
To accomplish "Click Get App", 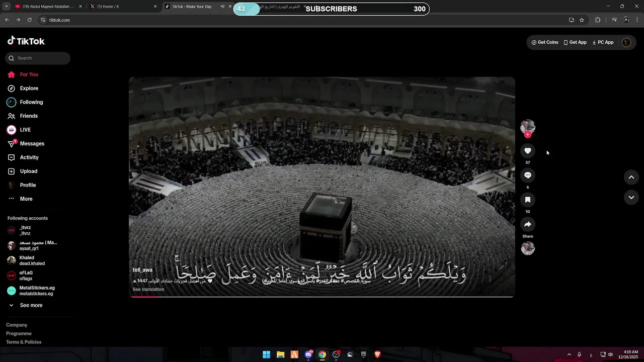I will 575,42.
